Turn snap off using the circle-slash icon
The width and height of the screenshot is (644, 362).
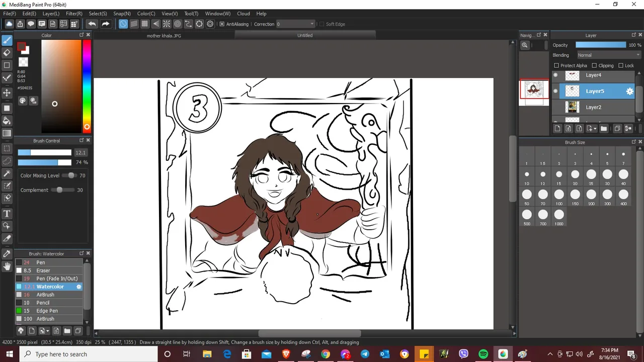pos(123,24)
